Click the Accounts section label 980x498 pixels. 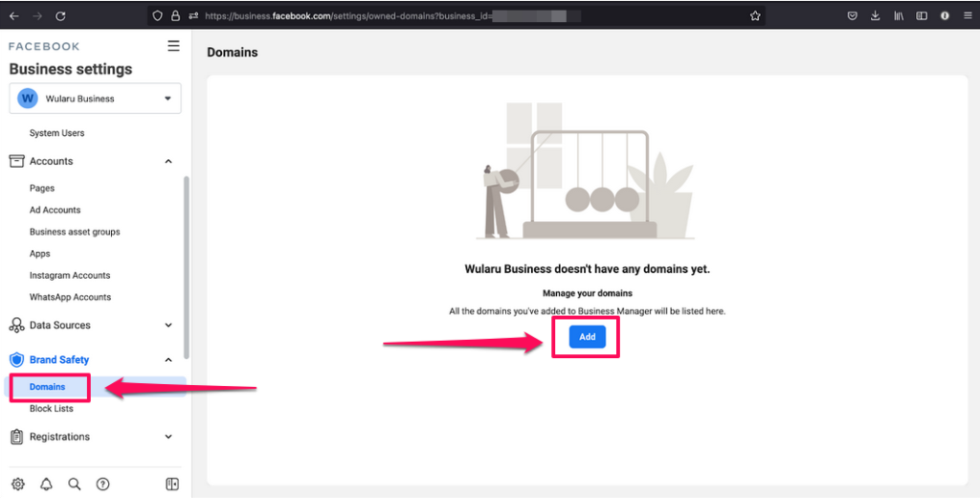tap(52, 162)
